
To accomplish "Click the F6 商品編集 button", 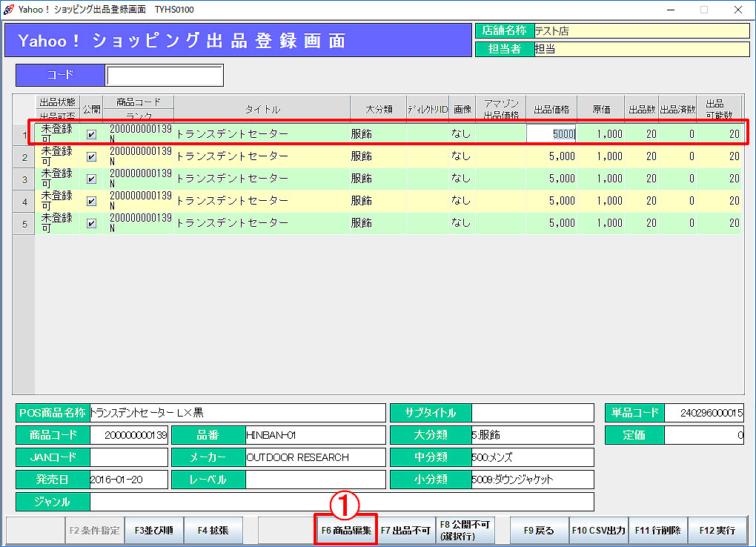I will point(346,531).
